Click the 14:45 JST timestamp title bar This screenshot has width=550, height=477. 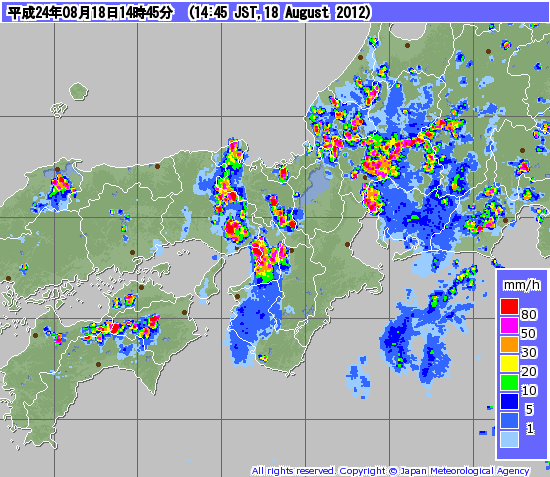click(x=275, y=13)
